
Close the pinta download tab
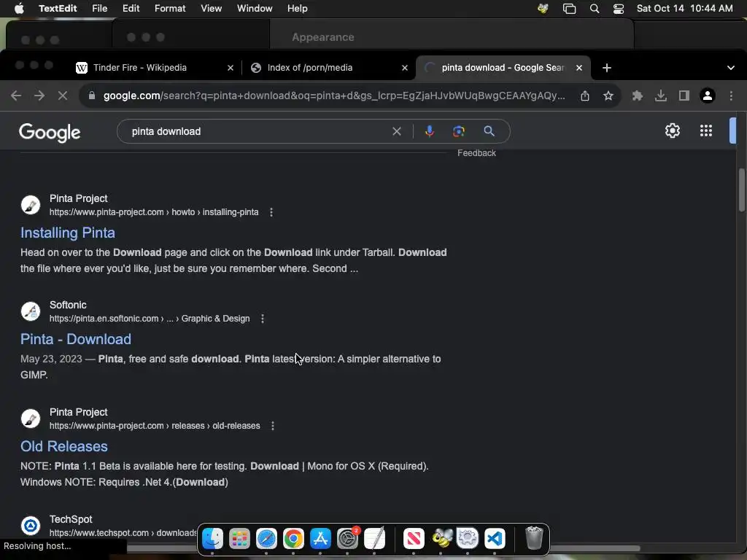click(579, 68)
